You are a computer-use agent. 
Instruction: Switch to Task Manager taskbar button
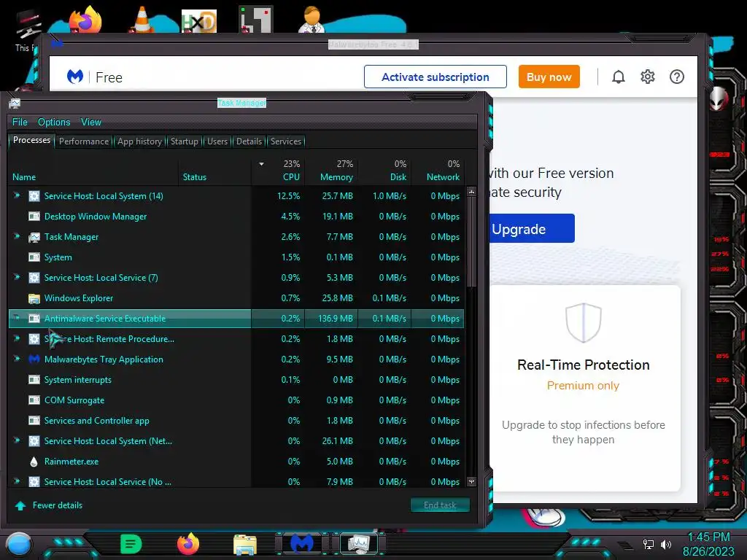click(x=358, y=543)
